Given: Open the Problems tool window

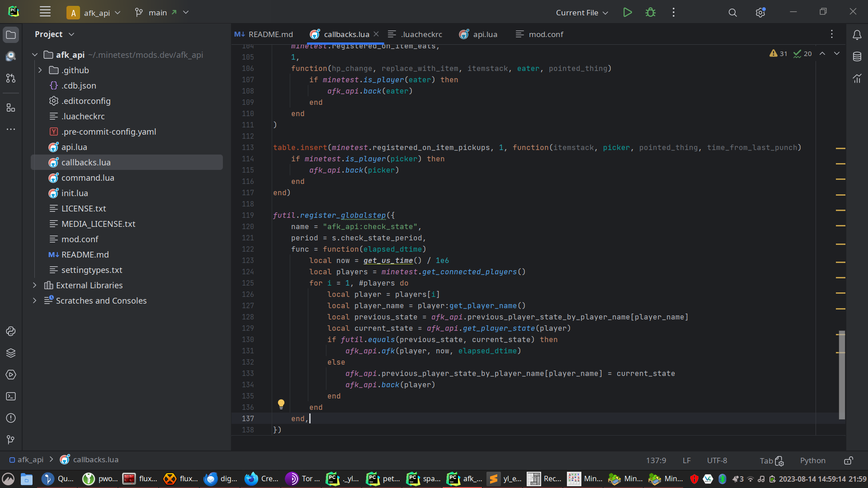Looking at the screenshot, I should click(11, 418).
